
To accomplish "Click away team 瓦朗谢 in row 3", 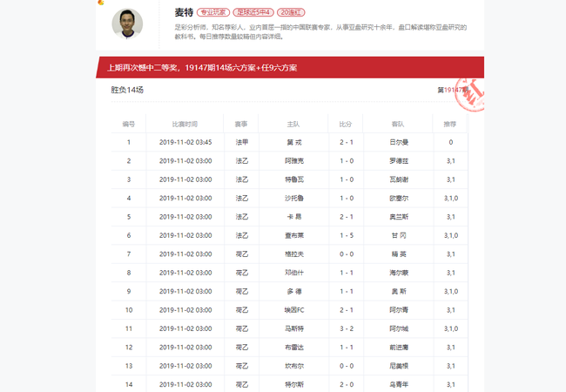I will pos(399,179).
